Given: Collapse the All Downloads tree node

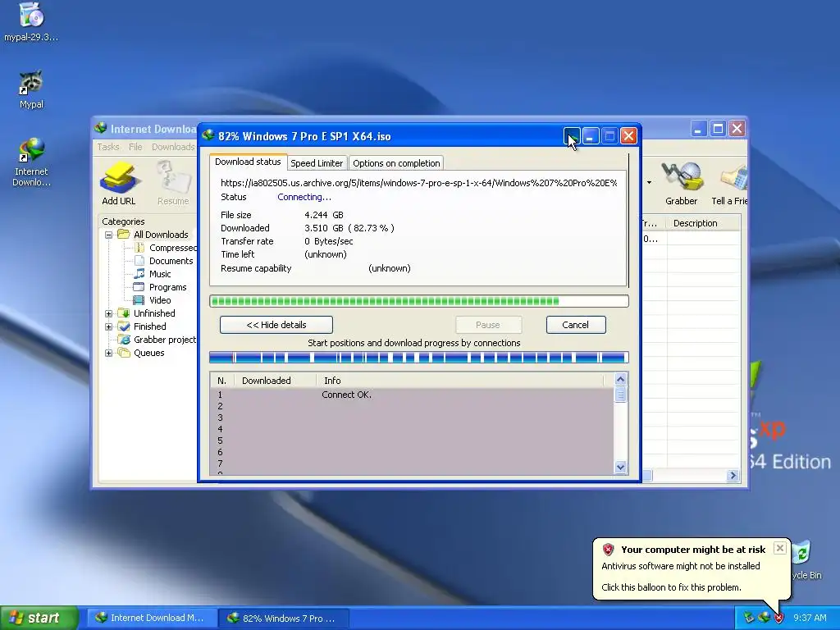Looking at the screenshot, I should (x=109, y=235).
